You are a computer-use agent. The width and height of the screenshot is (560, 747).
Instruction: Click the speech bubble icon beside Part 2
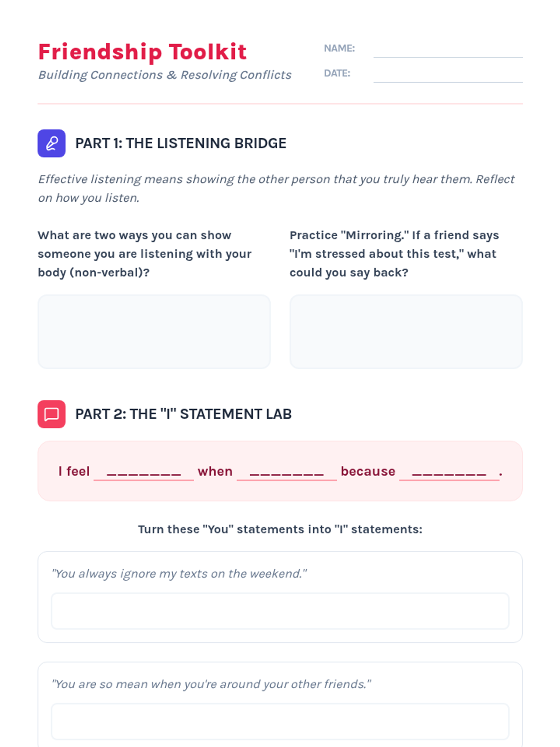[x=51, y=414]
